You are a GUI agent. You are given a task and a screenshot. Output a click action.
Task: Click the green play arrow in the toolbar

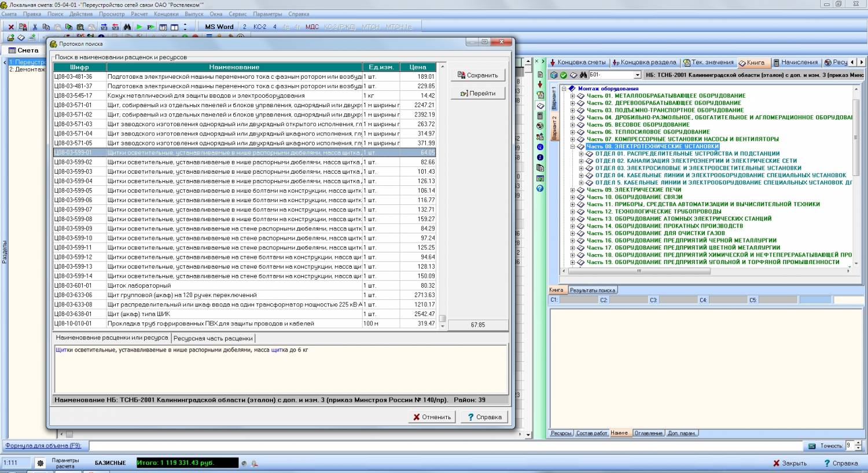(x=139, y=27)
